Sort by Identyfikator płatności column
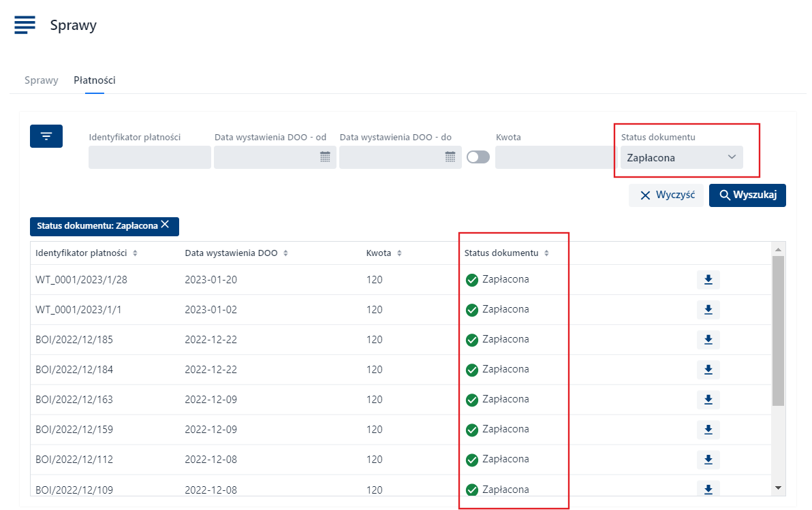The height and width of the screenshot is (510, 812). 135,253
